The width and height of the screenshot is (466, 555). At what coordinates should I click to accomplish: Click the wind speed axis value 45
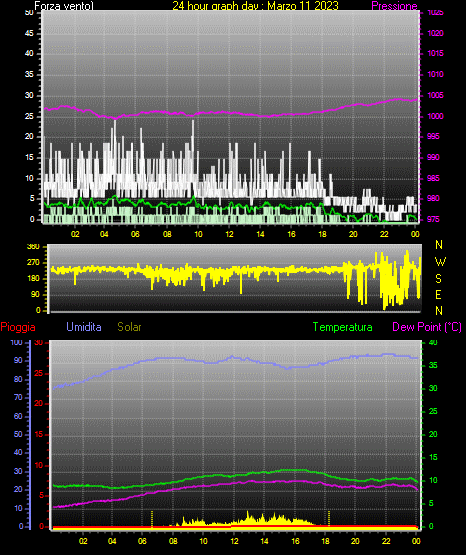(x=29, y=33)
